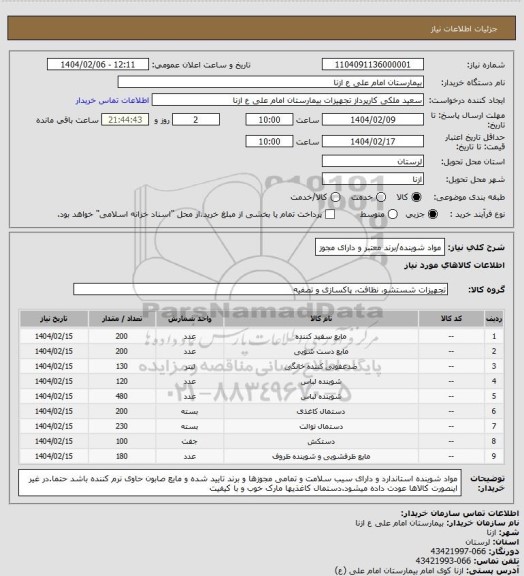Image resolution: width=524 pixels, height=576 pixels.
Task: Click the general description field مواد شوینده
Action: [x=380, y=248]
